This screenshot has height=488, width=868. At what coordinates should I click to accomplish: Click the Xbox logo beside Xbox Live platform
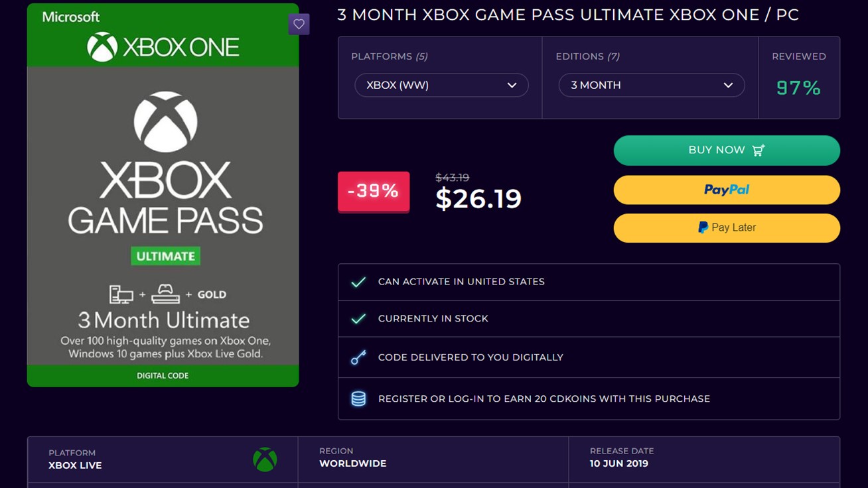pyautogui.click(x=265, y=459)
